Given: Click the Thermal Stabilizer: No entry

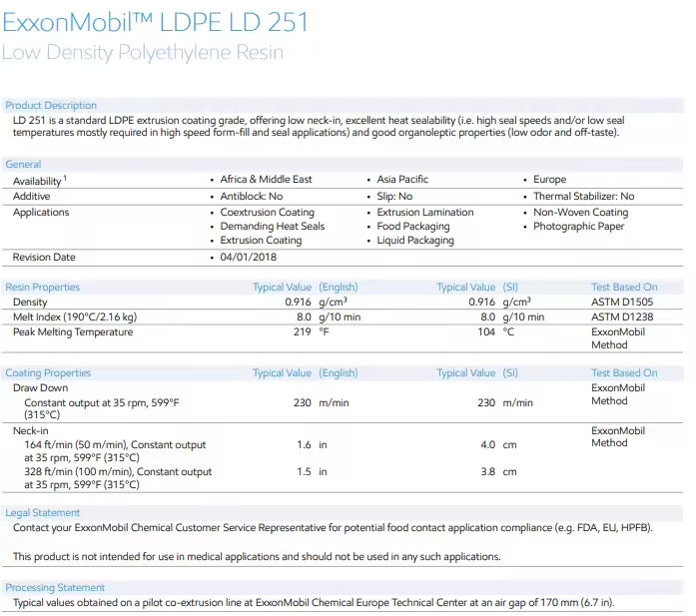Looking at the screenshot, I should click(x=583, y=197).
